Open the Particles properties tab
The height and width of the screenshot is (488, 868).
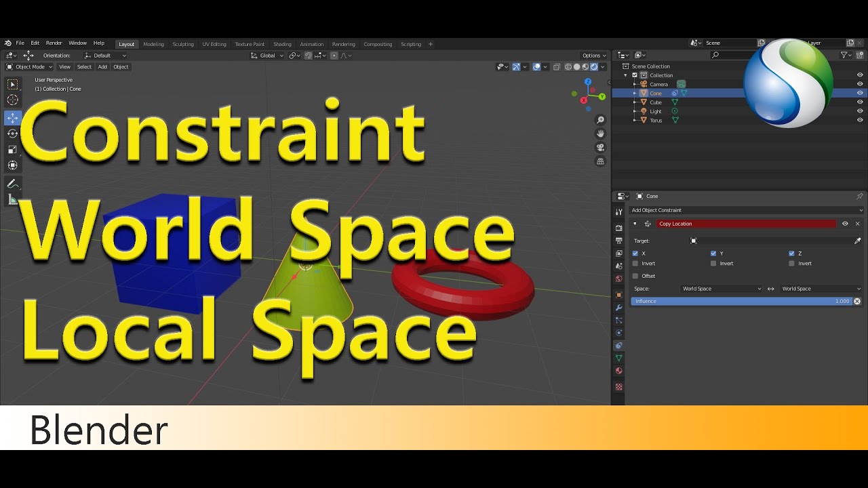618,320
